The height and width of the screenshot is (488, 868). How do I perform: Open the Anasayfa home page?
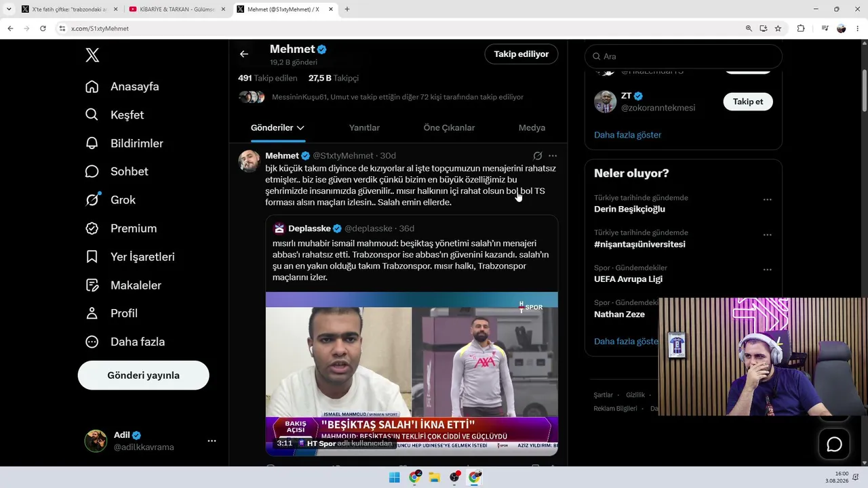coord(122,87)
